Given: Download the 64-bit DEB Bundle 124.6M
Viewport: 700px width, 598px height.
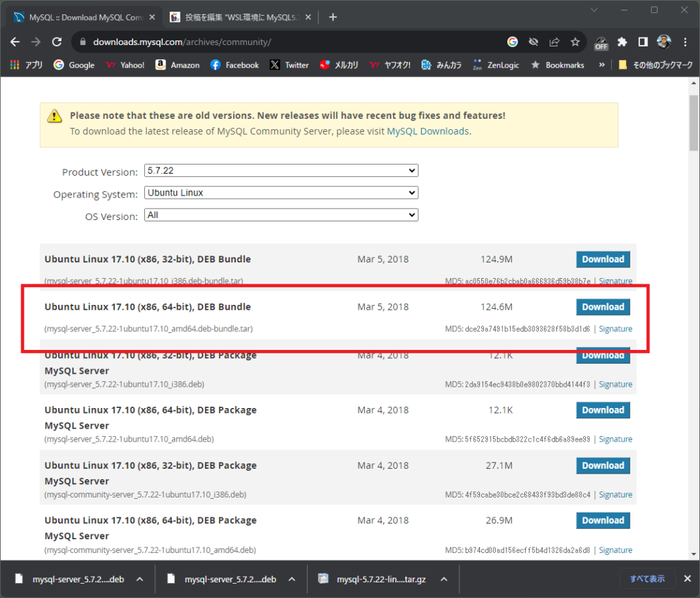Looking at the screenshot, I should click(x=603, y=307).
